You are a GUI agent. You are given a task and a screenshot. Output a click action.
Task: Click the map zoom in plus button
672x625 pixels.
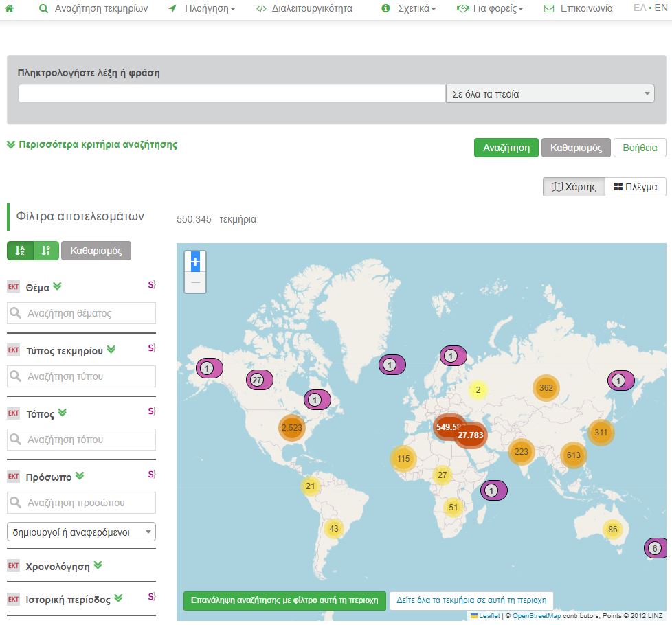[195, 262]
